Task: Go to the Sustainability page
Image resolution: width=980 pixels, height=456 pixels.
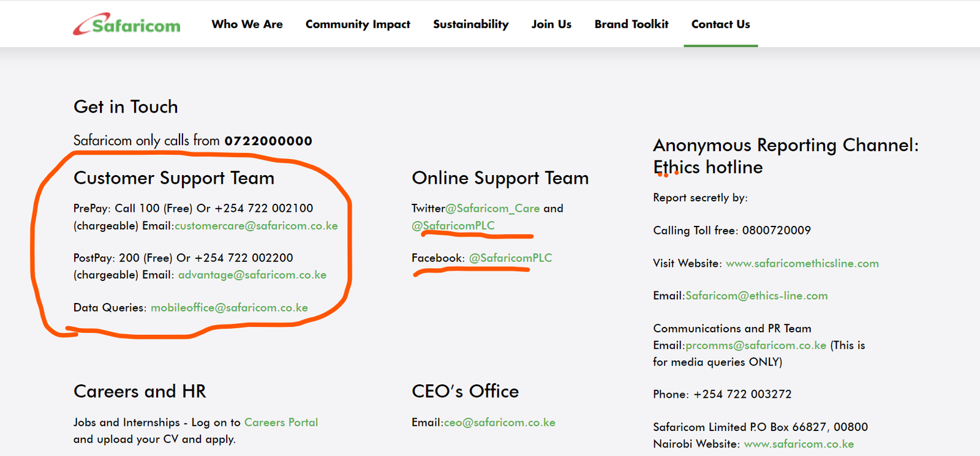Action: (x=470, y=24)
